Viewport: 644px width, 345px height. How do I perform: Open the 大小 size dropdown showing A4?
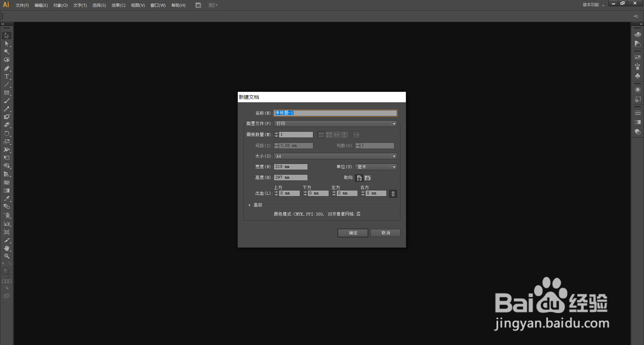pos(335,156)
